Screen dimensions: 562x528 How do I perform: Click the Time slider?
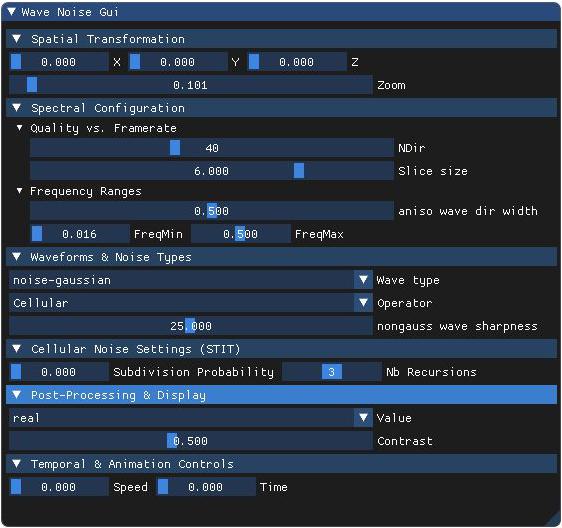pyautogui.click(x=206, y=487)
